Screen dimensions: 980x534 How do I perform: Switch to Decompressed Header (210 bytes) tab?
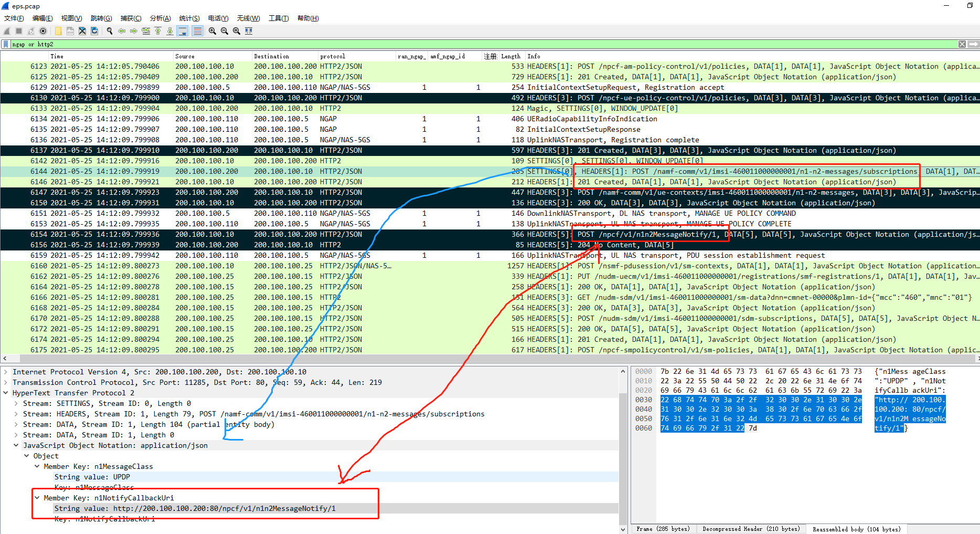coord(751,529)
